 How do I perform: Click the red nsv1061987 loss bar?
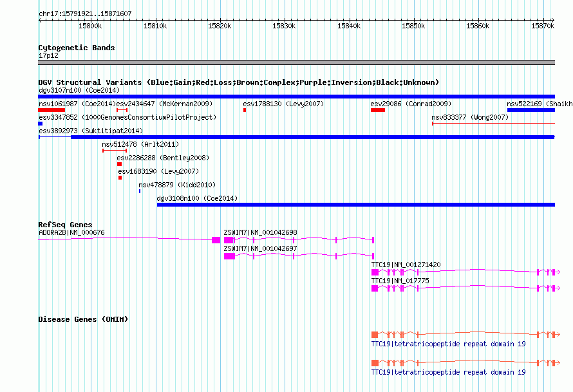coord(52,110)
